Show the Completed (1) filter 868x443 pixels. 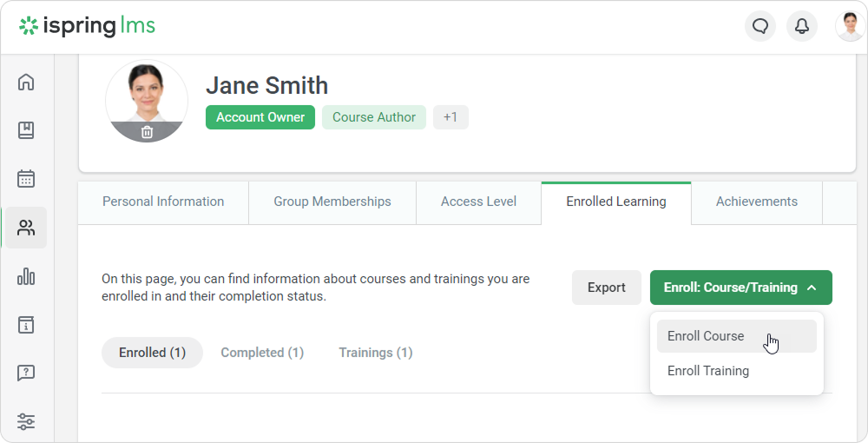pyautogui.click(x=262, y=353)
